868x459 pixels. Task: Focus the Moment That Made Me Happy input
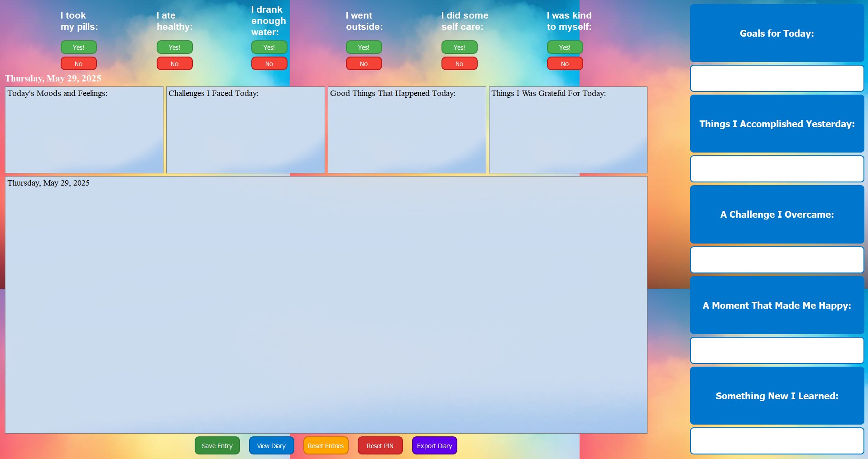777,350
